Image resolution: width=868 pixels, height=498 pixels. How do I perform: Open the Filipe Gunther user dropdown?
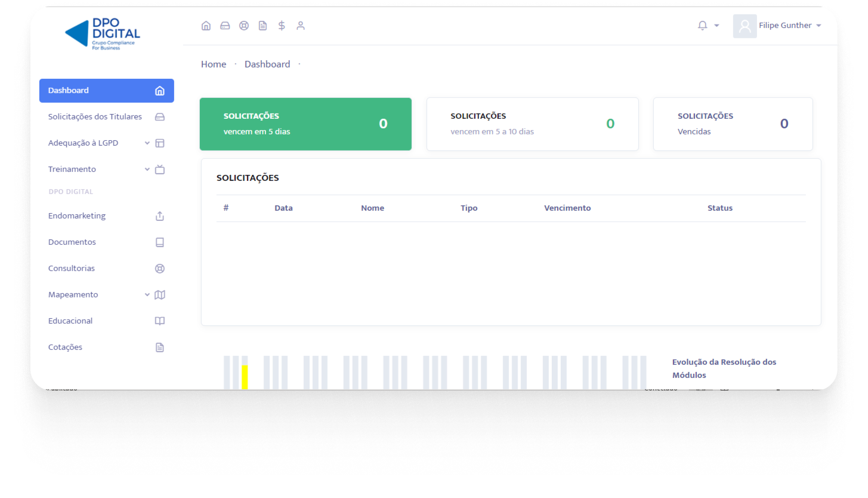[789, 26]
